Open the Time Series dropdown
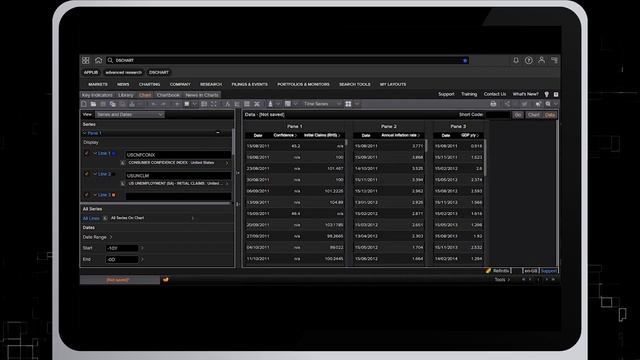 pyautogui.click(x=322, y=104)
